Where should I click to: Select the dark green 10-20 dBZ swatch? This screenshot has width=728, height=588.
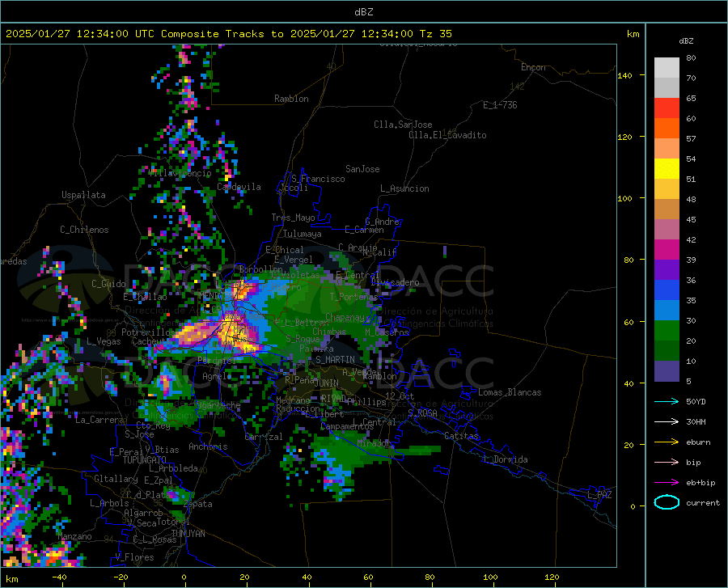click(x=667, y=351)
